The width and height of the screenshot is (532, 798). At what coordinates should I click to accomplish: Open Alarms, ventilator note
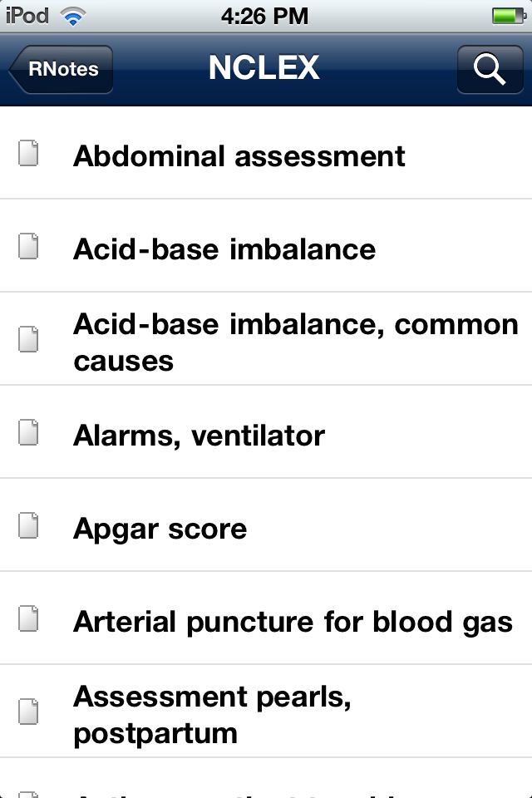(x=266, y=432)
